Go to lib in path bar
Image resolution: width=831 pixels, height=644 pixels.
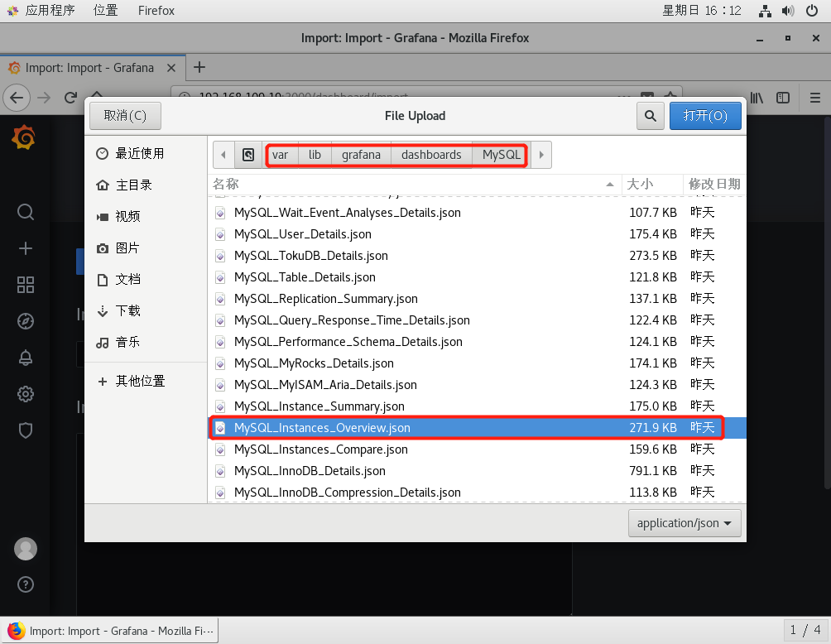(x=315, y=155)
